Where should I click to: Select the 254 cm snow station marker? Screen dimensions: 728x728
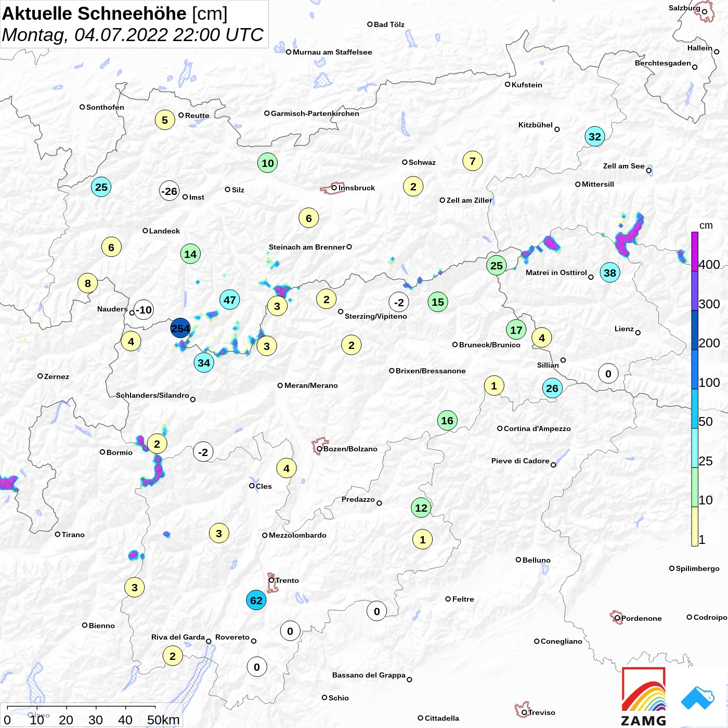coord(180,328)
